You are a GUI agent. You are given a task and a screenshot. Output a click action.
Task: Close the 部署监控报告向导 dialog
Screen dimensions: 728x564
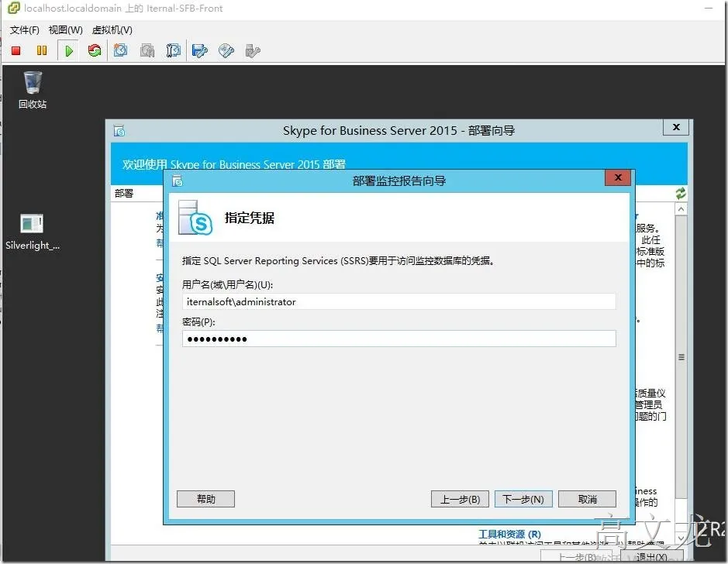[617, 177]
